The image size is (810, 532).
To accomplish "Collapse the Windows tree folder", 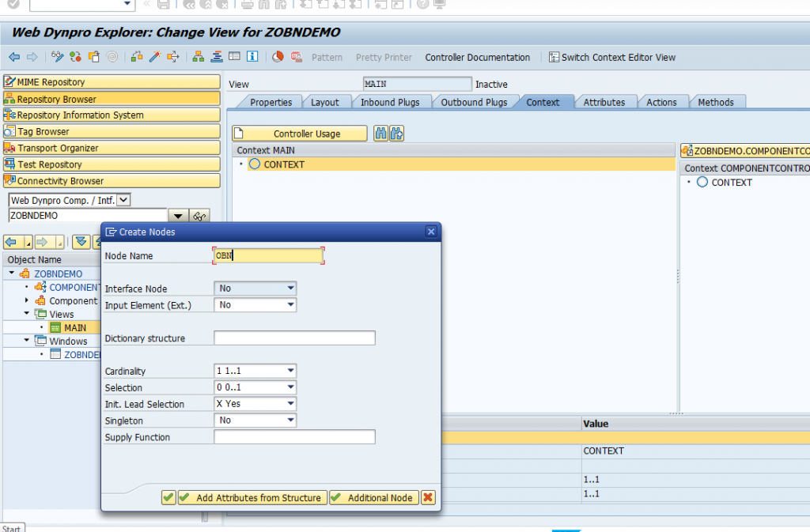I will coord(27,340).
